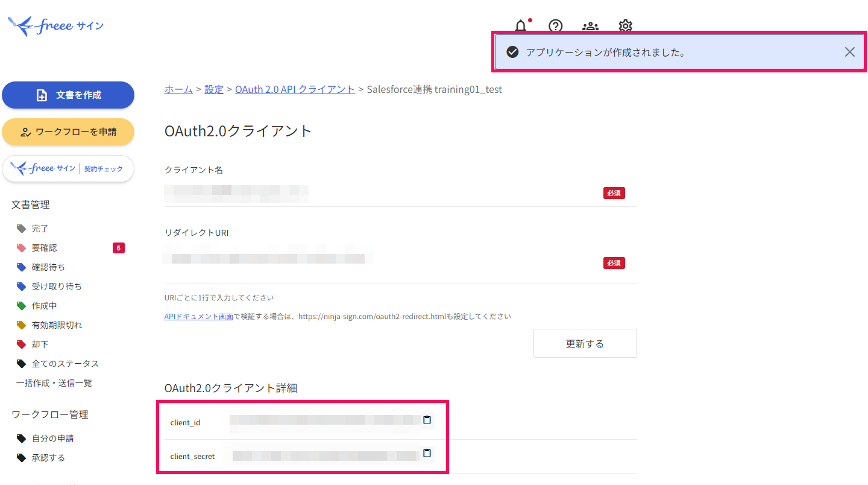Open 一括作成・送信一覧
Screen dimensions: 868x485
point(54,383)
